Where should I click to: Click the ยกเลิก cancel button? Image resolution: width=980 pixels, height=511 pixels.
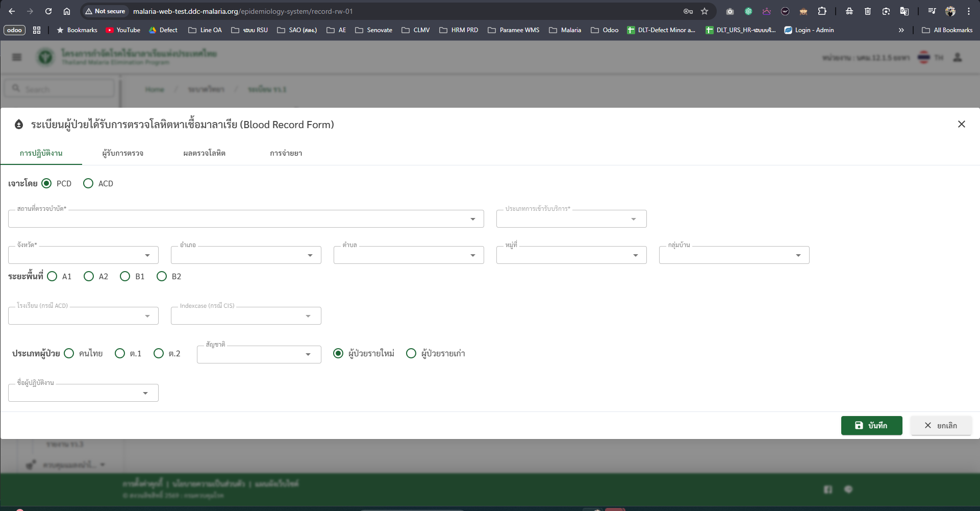click(941, 425)
